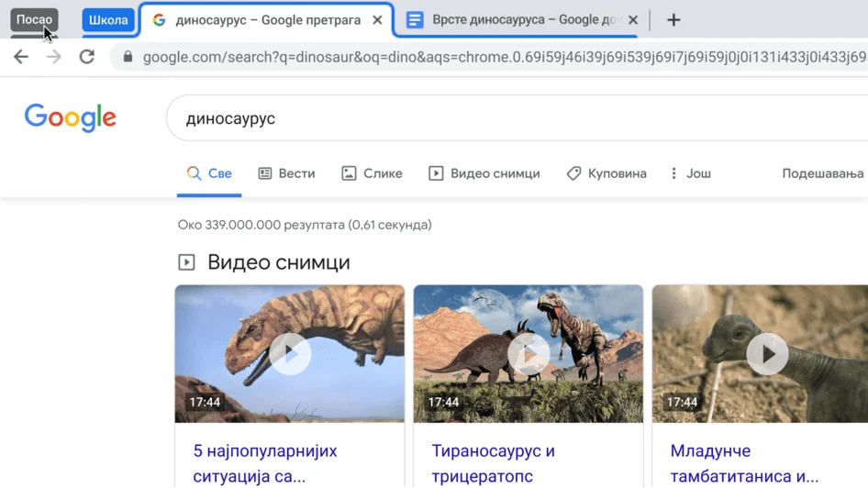Play the 5 најпопуларнијих ситуација video
Viewport: 868px width, 488px height.
(290, 353)
